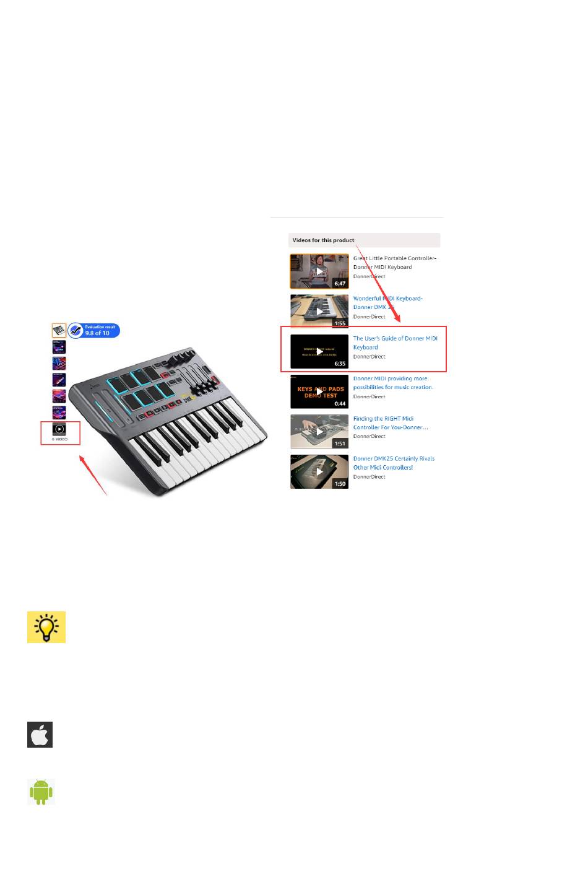588x879 pixels.
Task: Play the 6:47 Great Little Portable Controller video
Action: 319,271
